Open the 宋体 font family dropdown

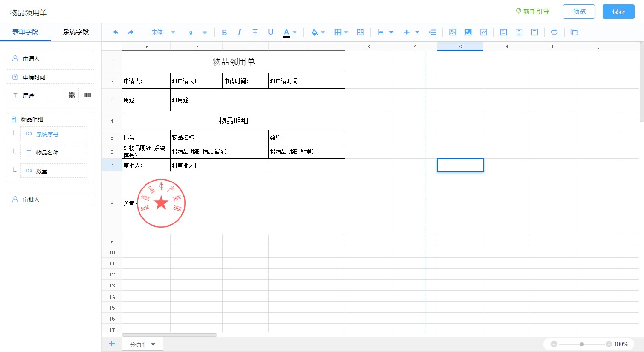[163, 32]
